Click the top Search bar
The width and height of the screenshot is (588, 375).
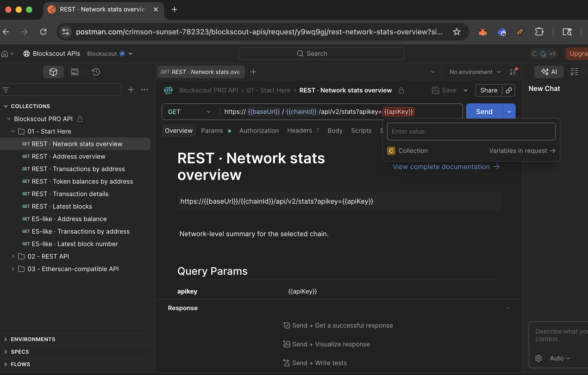tap(321, 54)
